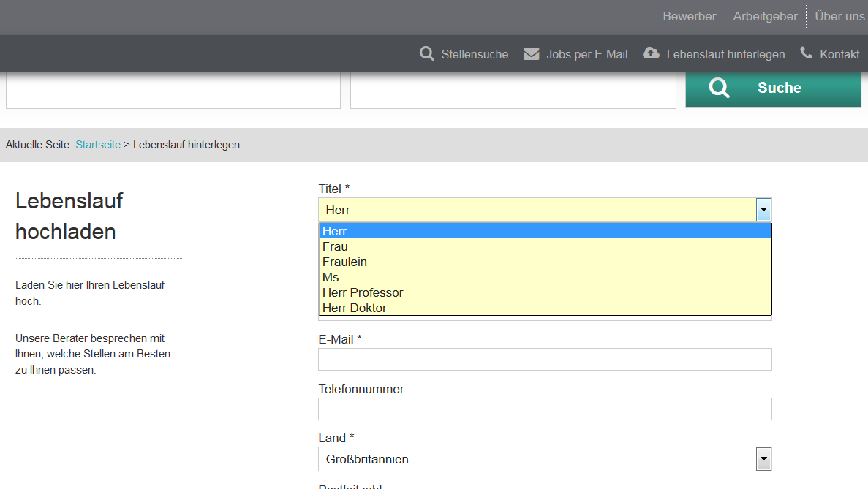Open the Über uns page
This screenshot has width=868, height=489.
pyautogui.click(x=839, y=16)
